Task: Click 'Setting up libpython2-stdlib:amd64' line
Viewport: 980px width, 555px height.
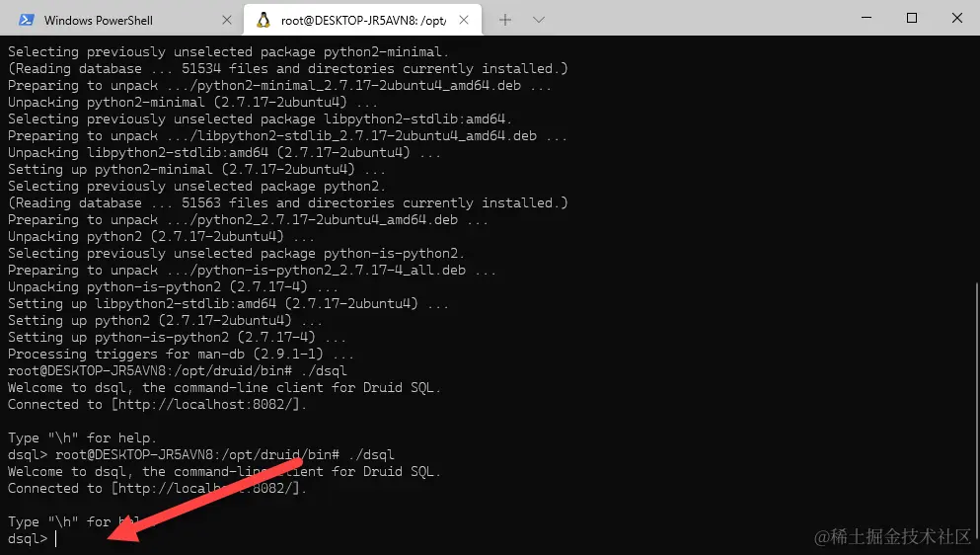Action: click(x=228, y=304)
